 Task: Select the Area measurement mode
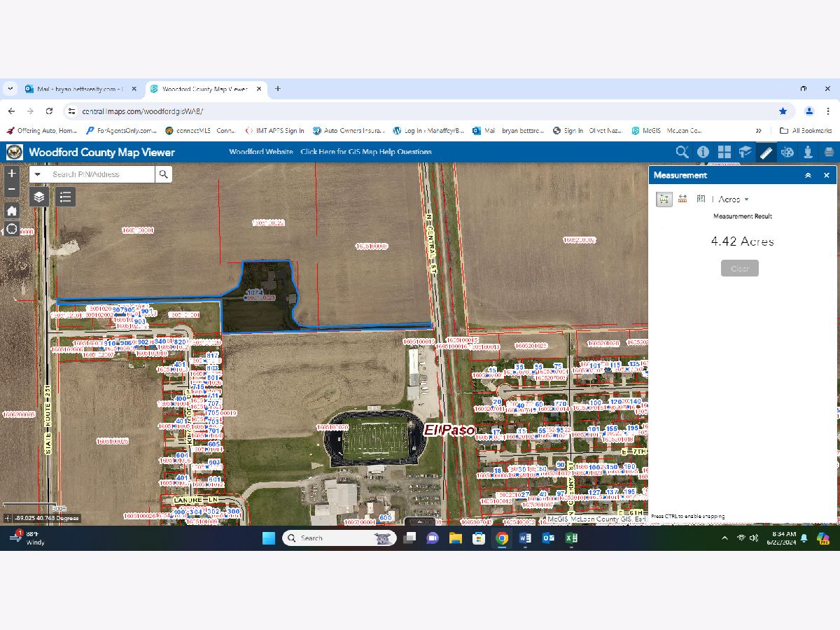[664, 199]
